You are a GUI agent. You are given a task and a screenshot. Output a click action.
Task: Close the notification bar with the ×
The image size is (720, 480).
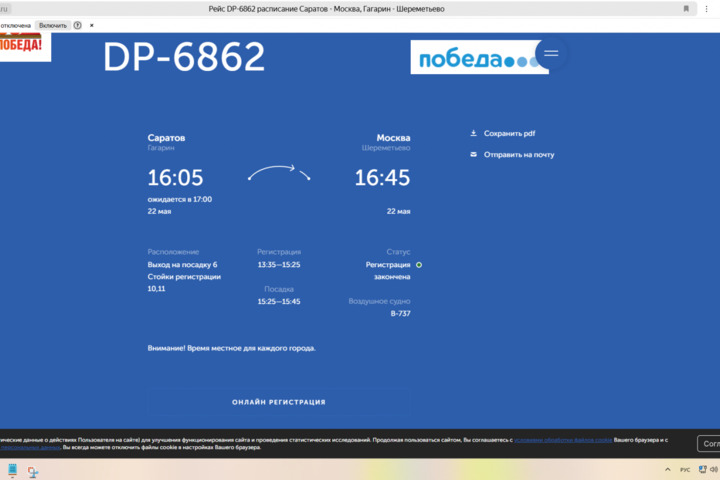click(92, 25)
